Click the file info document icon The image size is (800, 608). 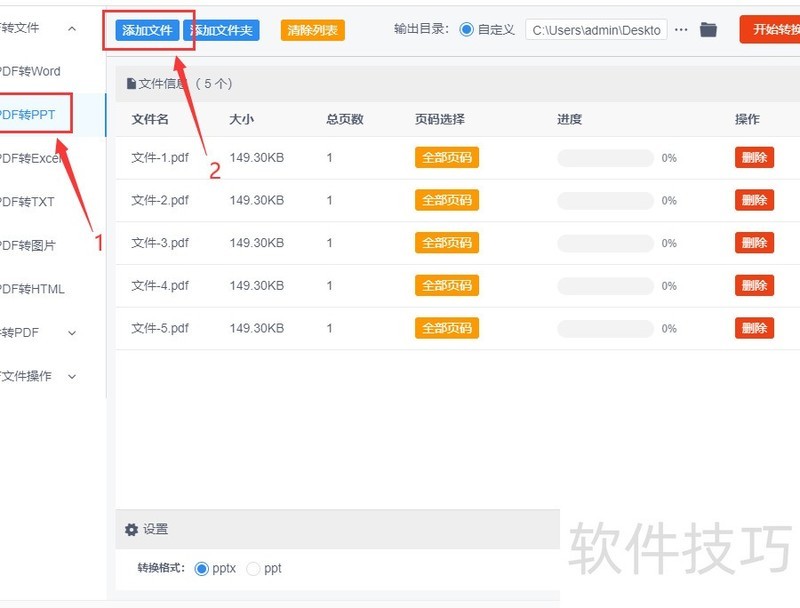click(131, 84)
